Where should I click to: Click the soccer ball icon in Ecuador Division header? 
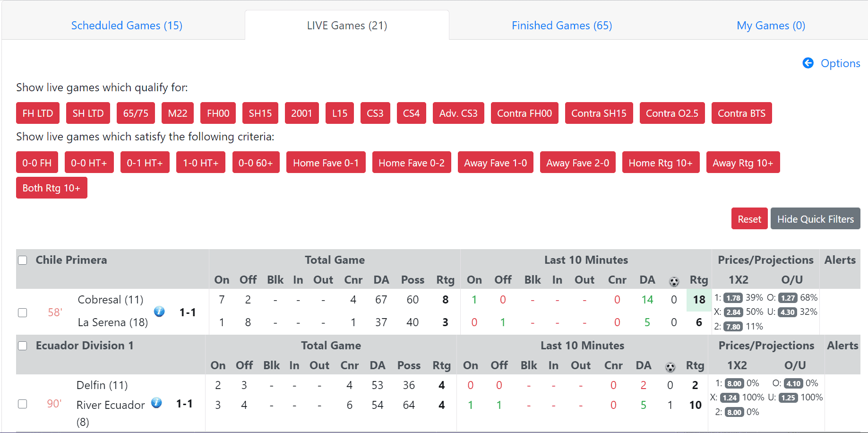coord(670,365)
